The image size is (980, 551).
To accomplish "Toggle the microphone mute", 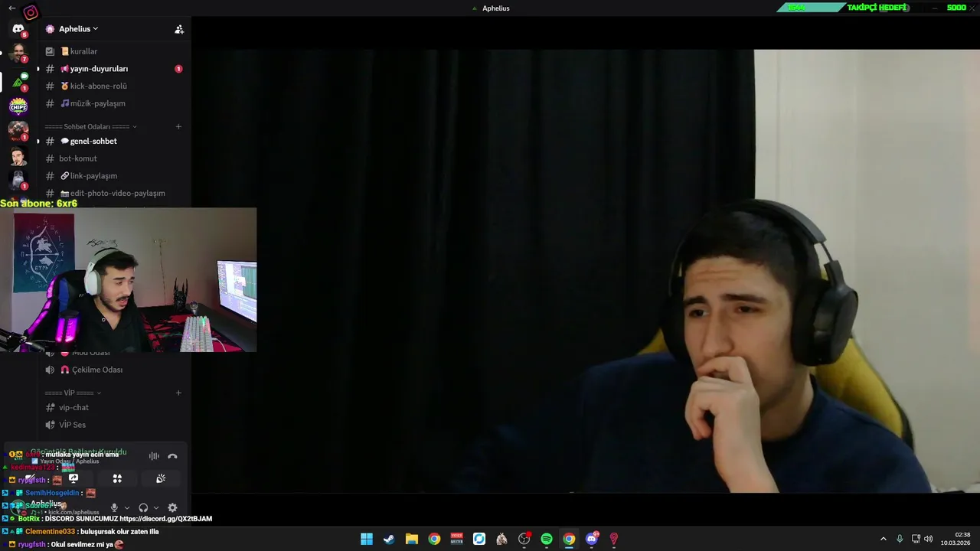I will click(114, 507).
